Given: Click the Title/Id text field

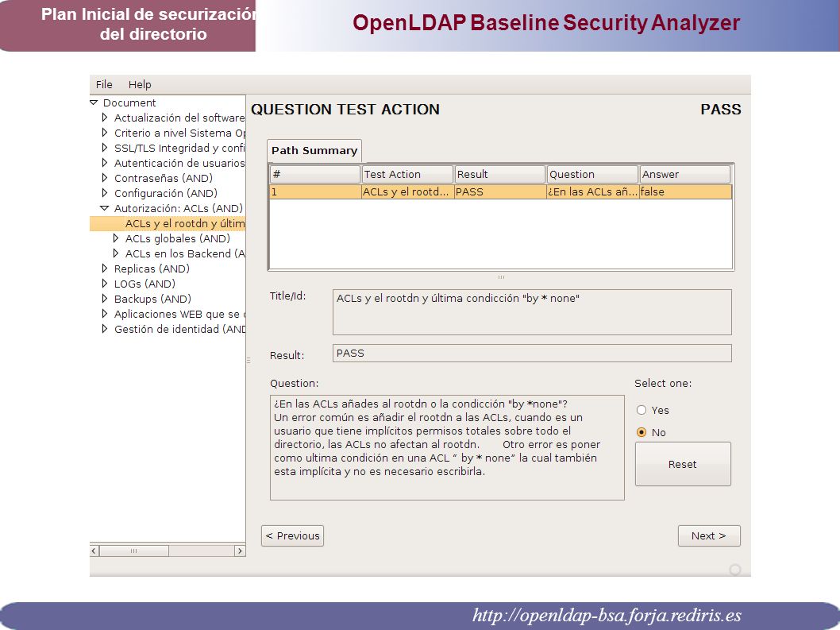Looking at the screenshot, I should pos(532,312).
